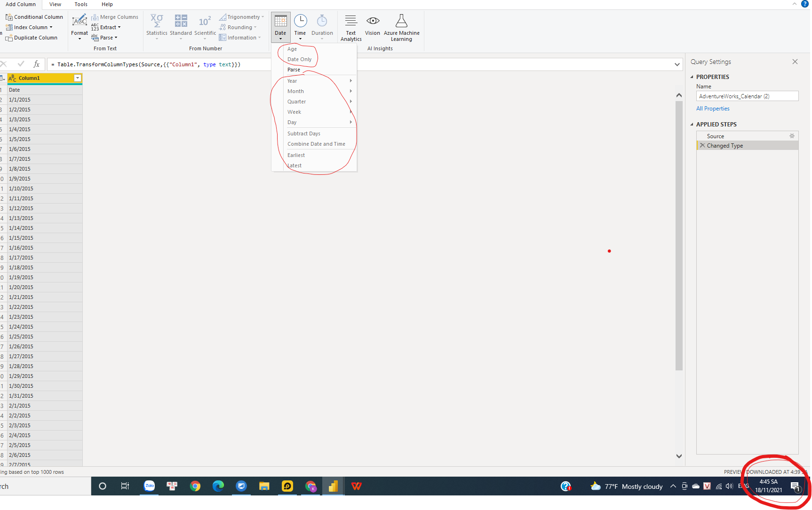Click the Date ribbon button
Screen dimensions: 812x510
coord(280,27)
